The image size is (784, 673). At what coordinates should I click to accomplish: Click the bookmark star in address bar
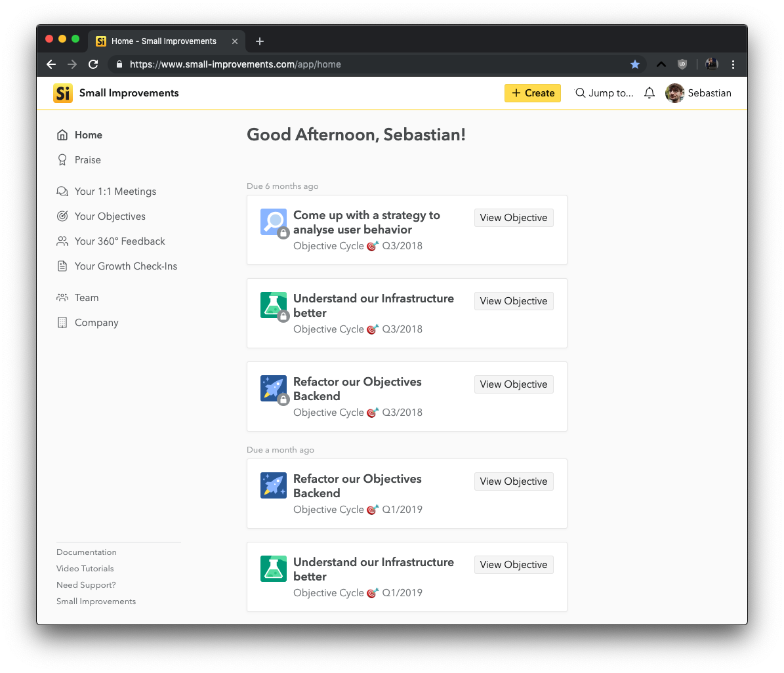click(x=635, y=64)
